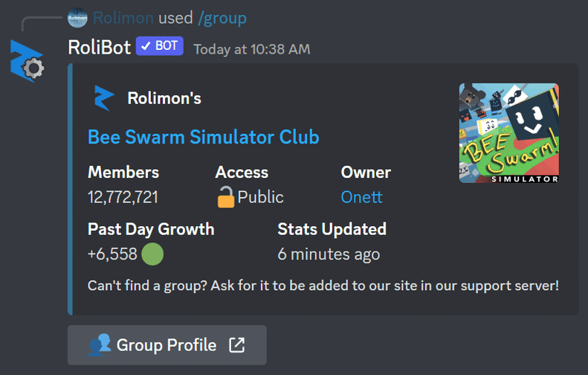Click the orange unlocked padlock icon
Image resolution: width=588 pixels, height=375 pixels.
tap(226, 196)
